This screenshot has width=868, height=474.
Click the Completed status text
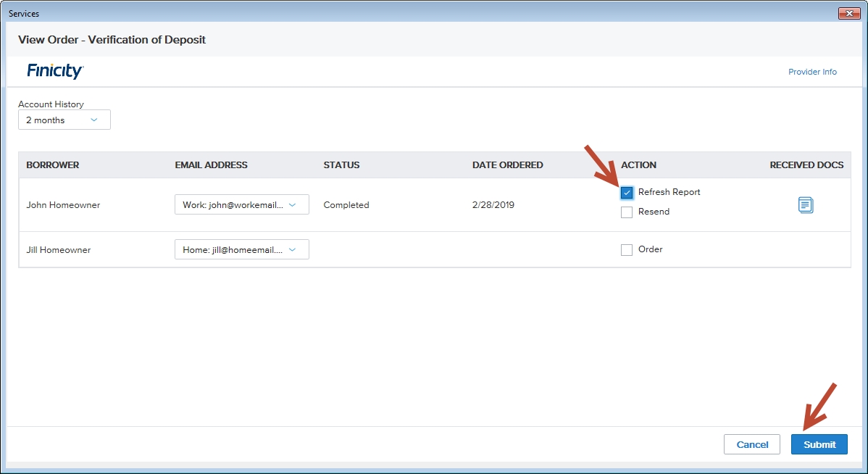[x=346, y=205]
